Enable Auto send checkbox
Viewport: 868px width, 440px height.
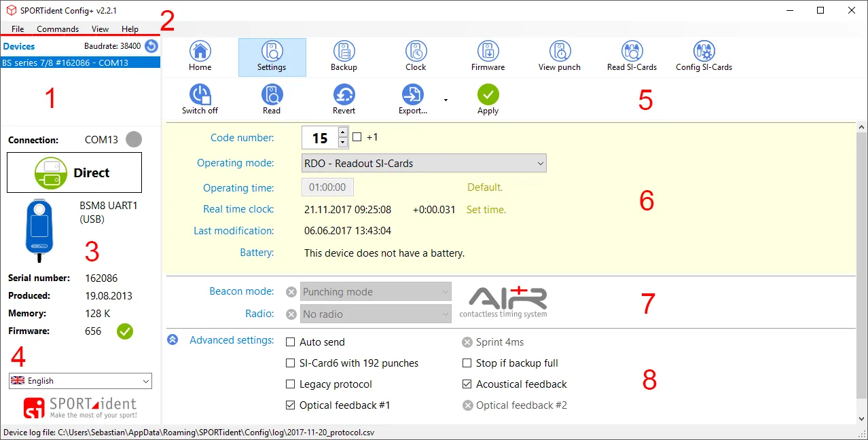point(291,342)
